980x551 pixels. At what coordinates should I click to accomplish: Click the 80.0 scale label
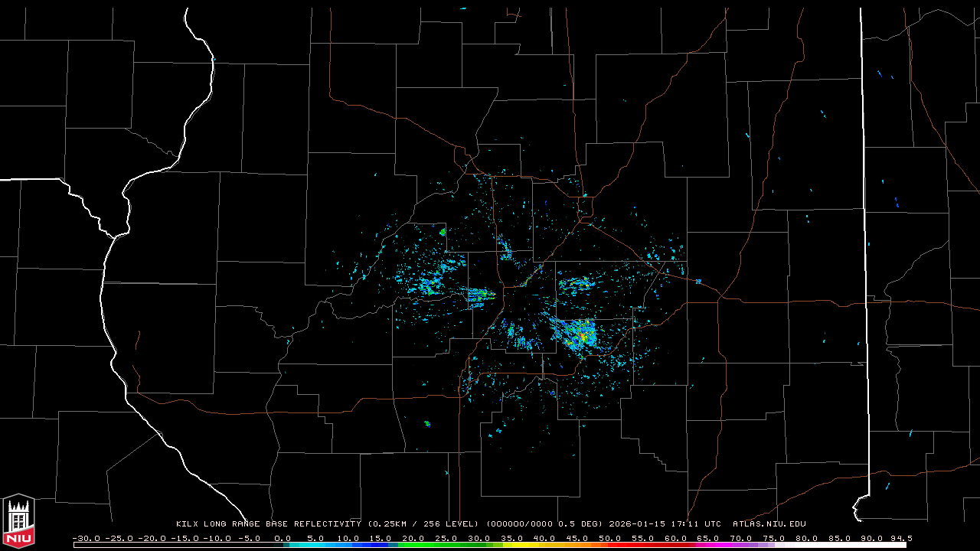tap(807, 538)
